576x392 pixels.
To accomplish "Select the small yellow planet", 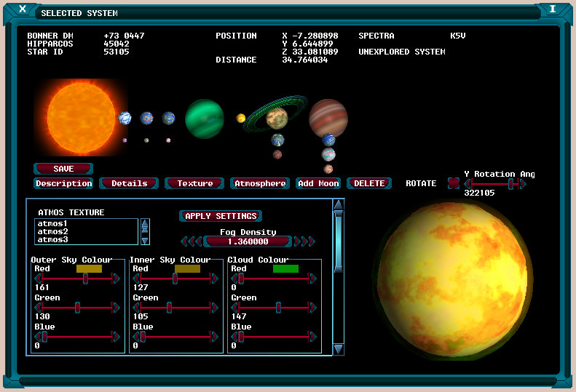I will (x=241, y=118).
